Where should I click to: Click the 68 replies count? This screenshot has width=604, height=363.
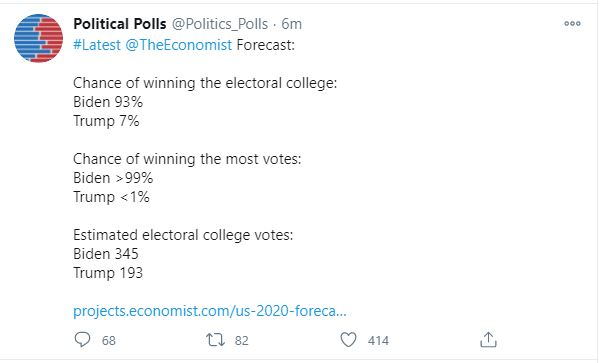pos(109,341)
